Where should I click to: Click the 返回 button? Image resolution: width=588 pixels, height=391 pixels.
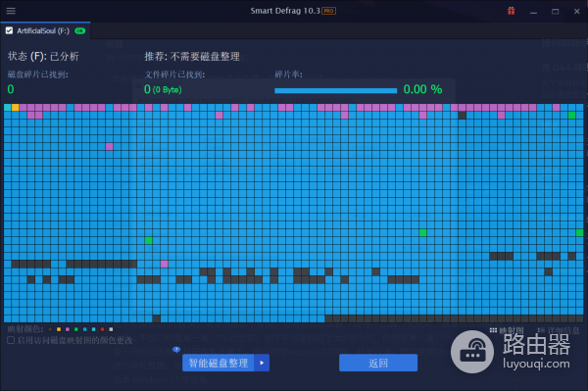378,363
